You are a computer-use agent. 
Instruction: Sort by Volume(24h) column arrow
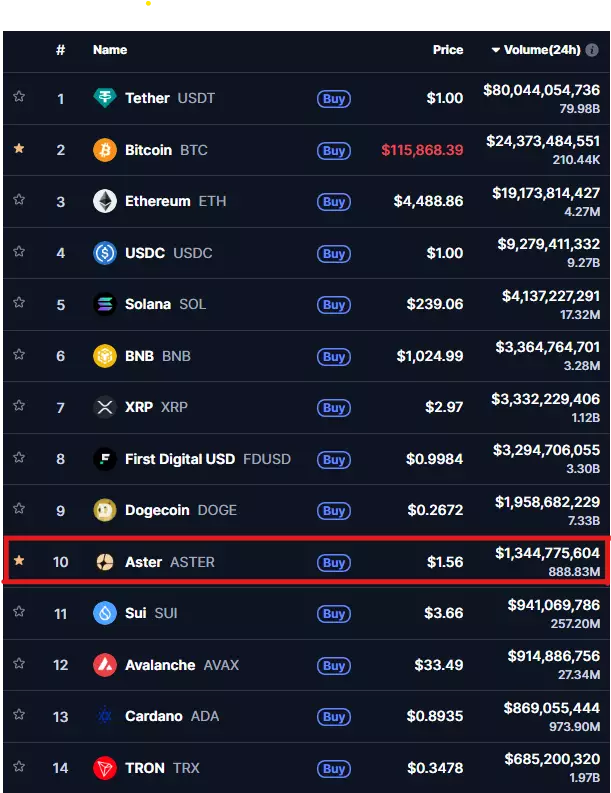pyautogui.click(x=496, y=50)
